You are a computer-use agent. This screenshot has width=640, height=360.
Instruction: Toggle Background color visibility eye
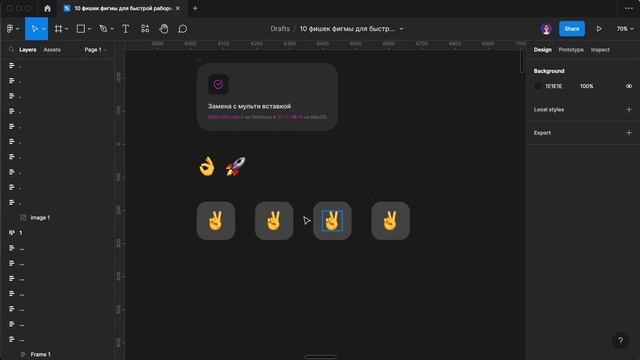coord(629,86)
